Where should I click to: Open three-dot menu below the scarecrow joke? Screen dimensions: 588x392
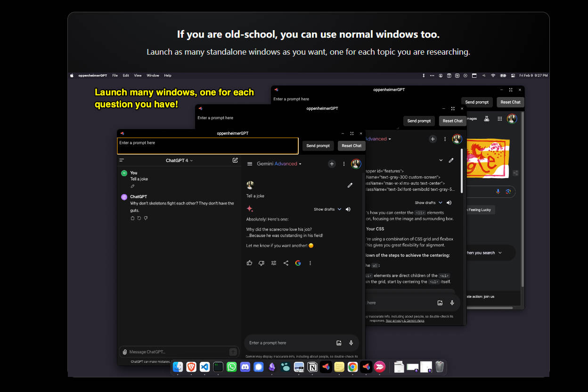[x=310, y=263]
